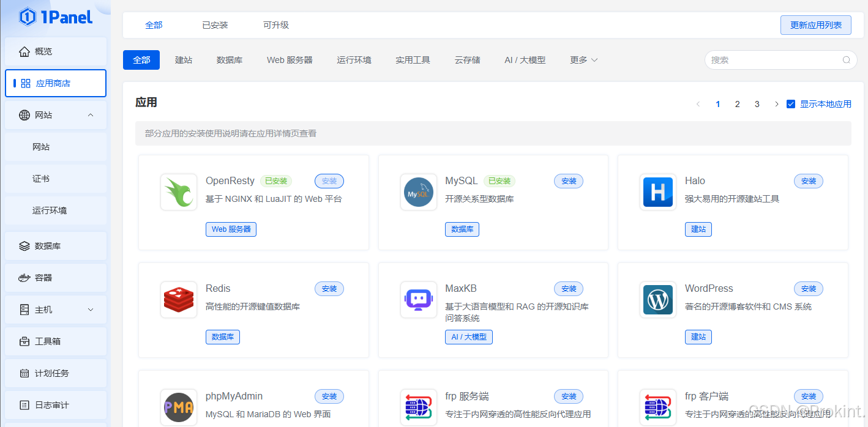The image size is (868, 427).
Task: Click the Web 服务器 tag on OpenResty
Action: click(x=231, y=229)
